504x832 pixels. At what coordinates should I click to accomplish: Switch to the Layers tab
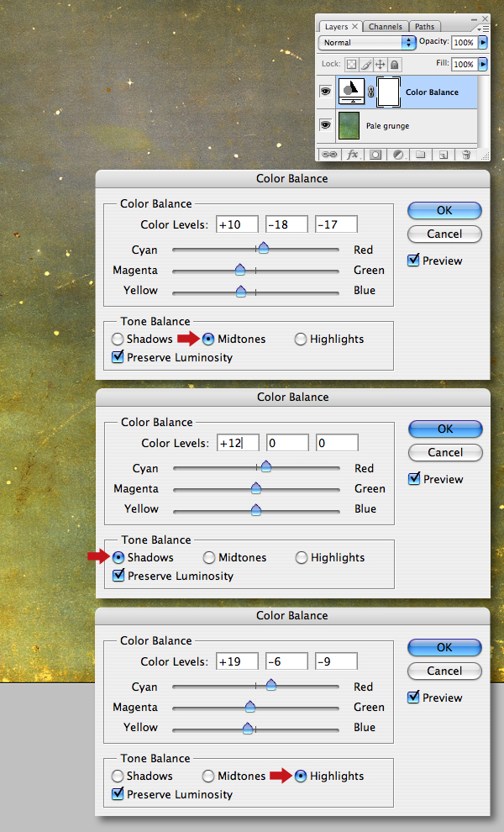[x=336, y=27]
